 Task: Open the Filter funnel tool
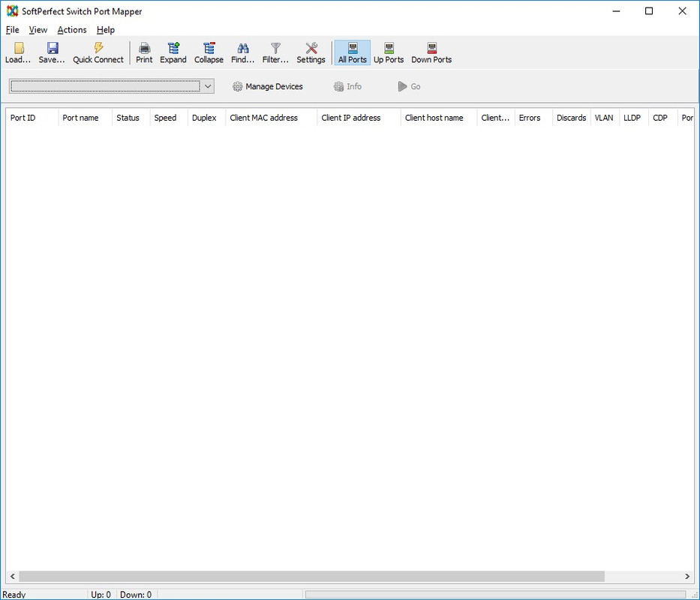[275, 52]
